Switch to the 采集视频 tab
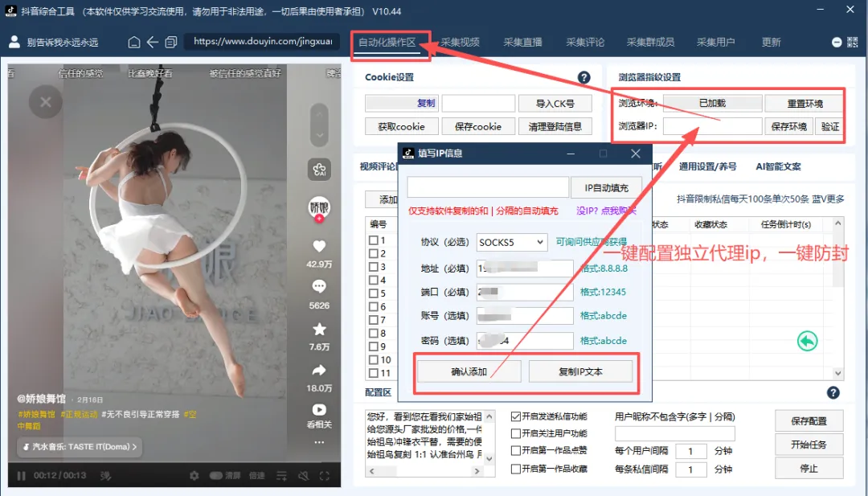The width and height of the screenshot is (868, 496). [x=461, y=40]
